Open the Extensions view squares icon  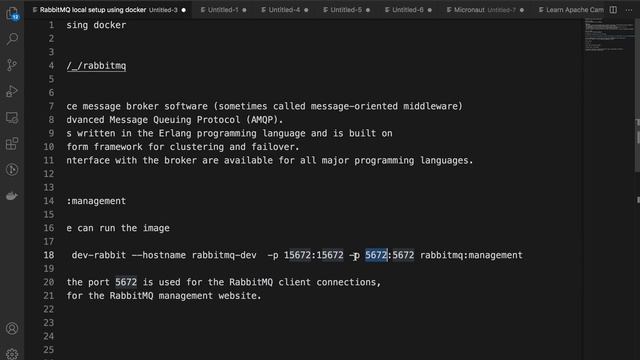12,144
